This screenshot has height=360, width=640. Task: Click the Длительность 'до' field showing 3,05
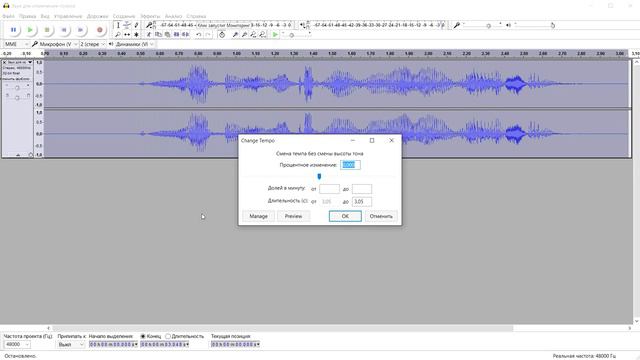(x=362, y=202)
